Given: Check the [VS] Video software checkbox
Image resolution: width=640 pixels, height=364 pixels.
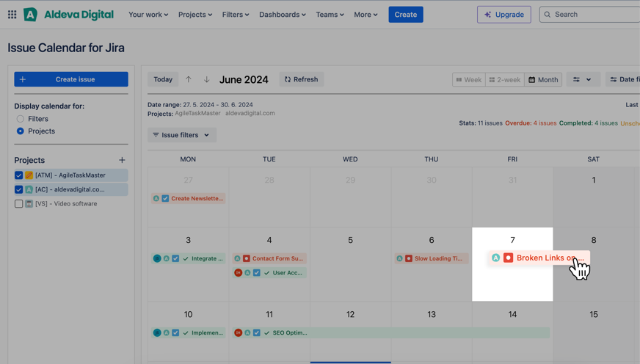Looking at the screenshot, I should (x=19, y=203).
